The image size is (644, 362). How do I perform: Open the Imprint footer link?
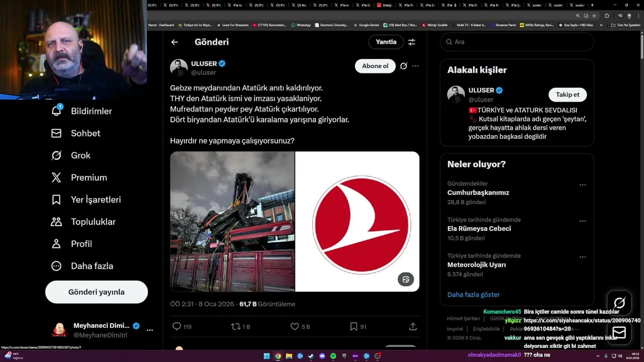455,329
